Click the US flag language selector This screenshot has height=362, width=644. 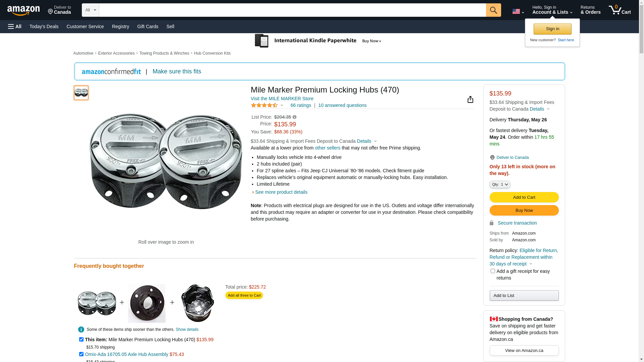[518, 11]
